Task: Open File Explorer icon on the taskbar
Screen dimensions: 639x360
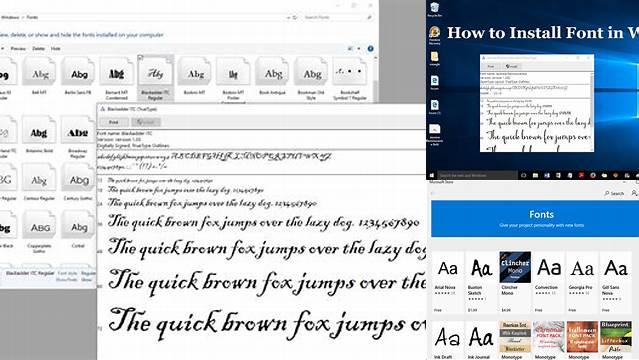Action: point(535,175)
